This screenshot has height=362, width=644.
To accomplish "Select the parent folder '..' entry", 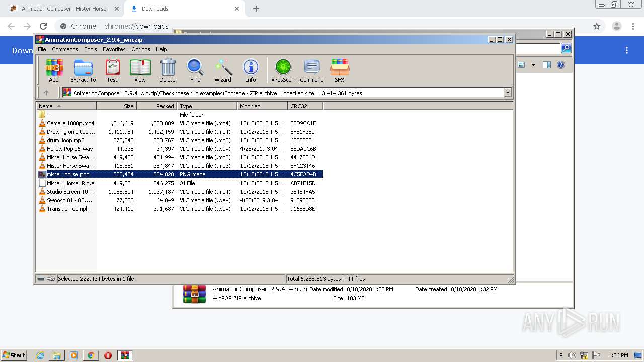I will coord(180,115).
